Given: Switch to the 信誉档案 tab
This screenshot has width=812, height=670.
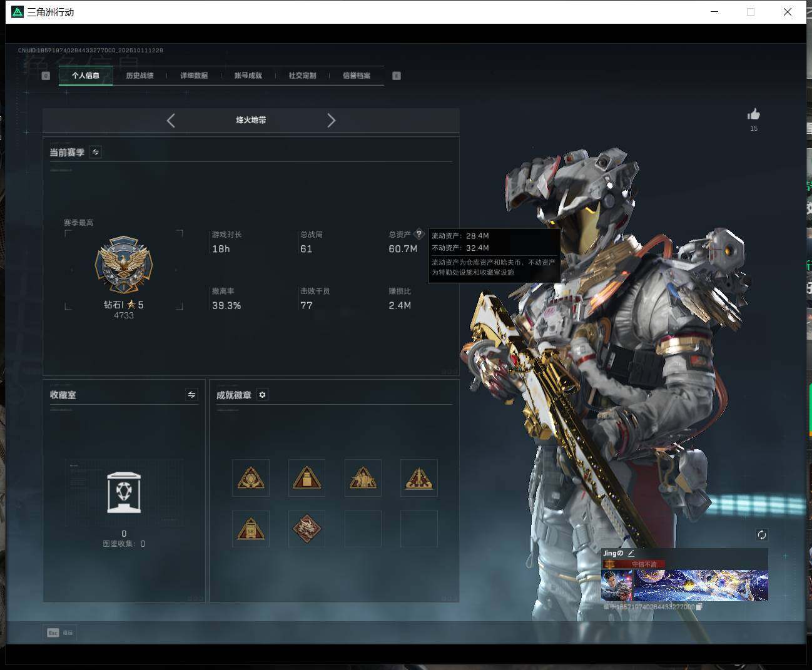Looking at the screenshot, I should coord(357,76).
